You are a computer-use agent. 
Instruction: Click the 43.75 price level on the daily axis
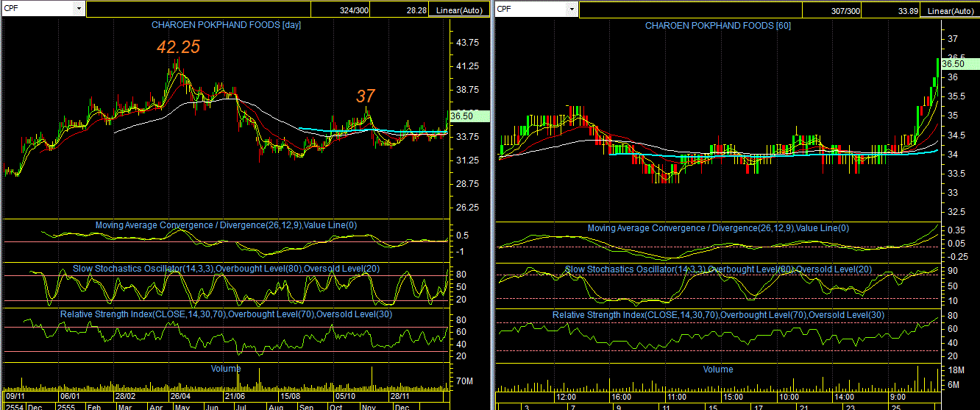(x=469, y=43)
